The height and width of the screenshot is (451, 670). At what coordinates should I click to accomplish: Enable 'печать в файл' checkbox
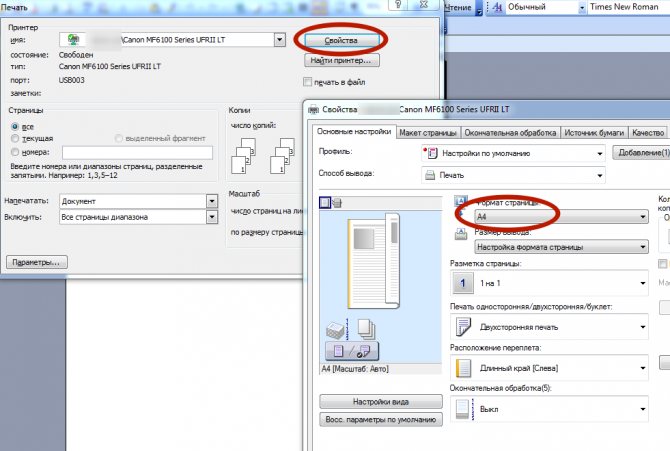[x=308, y=82]
